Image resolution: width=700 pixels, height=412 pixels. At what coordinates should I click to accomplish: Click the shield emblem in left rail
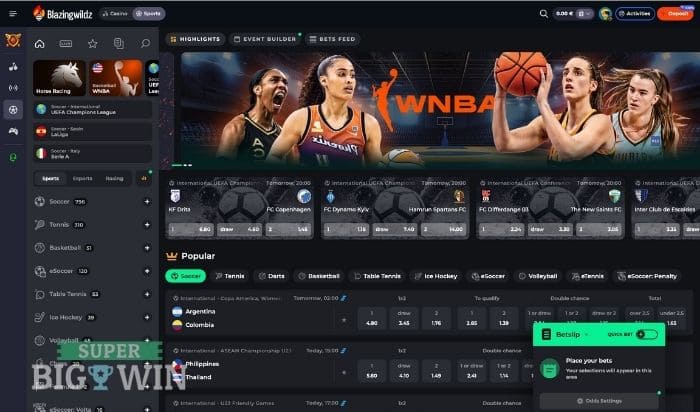(x=13, y=41)
